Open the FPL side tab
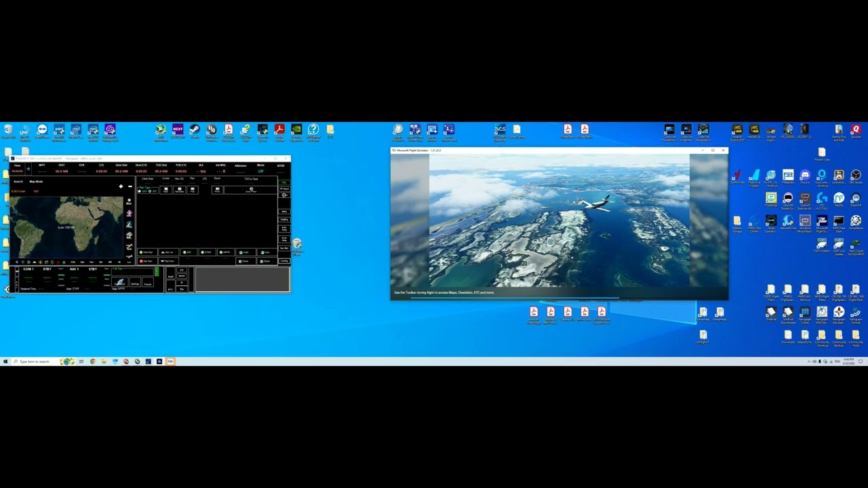Image resolution: width=868 pixels, height=488 pixels. 284,182
